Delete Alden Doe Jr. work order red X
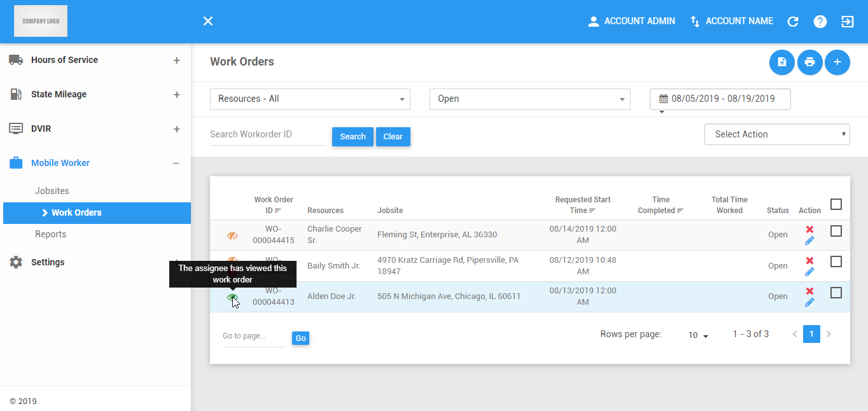This screenshot has width=868, height=411. [809, 291]
